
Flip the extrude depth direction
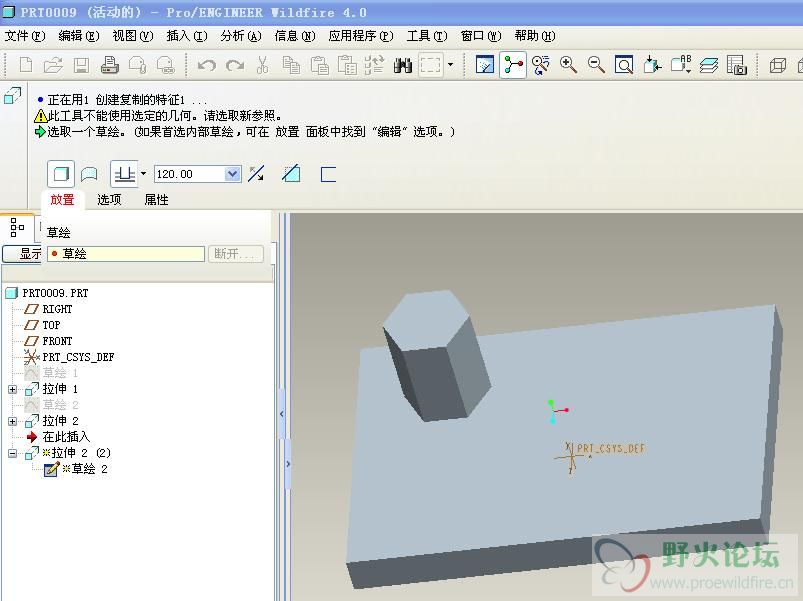coord(256,174)
